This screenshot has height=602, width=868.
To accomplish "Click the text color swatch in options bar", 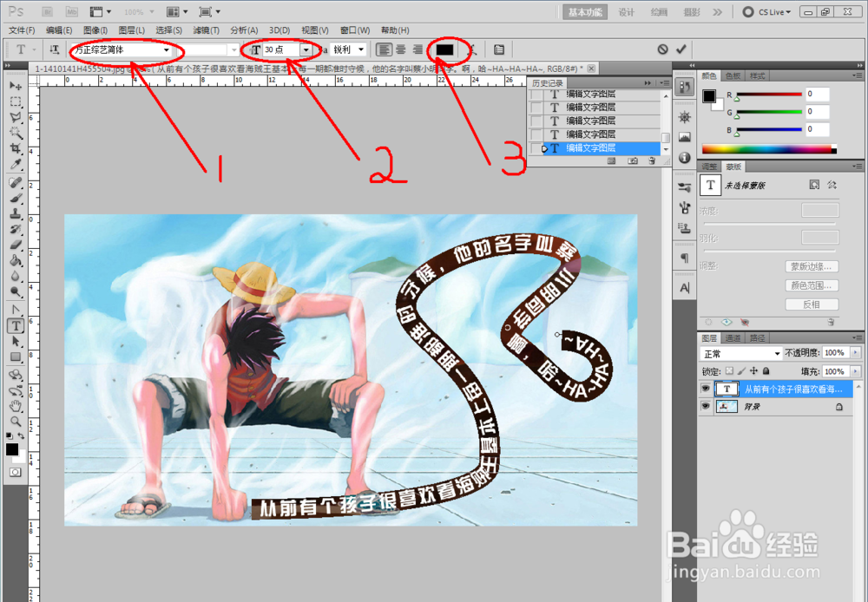I will (444, 49).
